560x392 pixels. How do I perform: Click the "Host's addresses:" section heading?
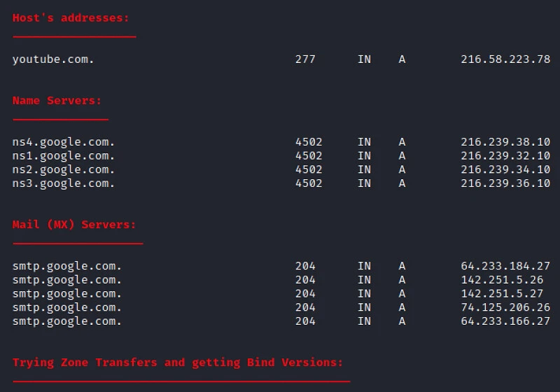click(71, 18)
